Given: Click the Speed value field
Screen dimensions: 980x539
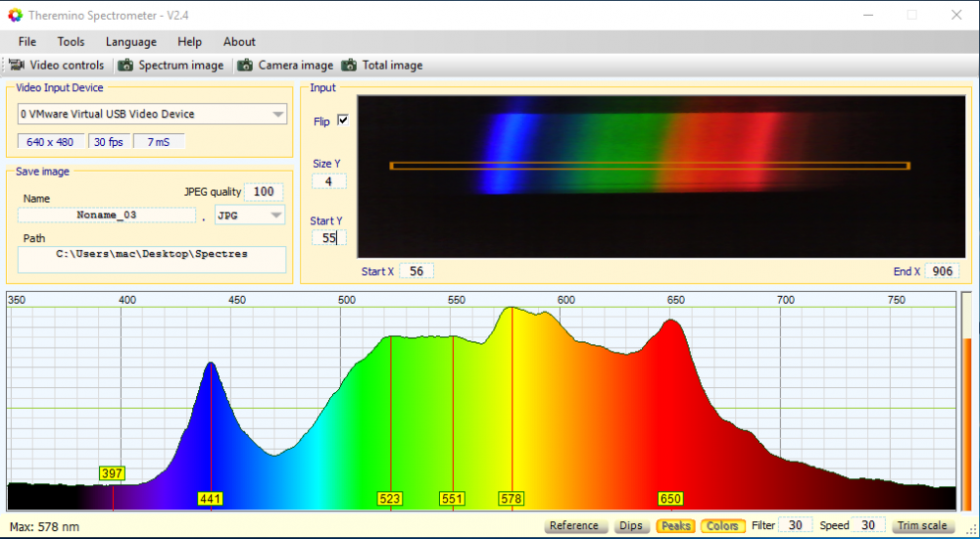Looking at the screenshot, I should [x=868, y=525].
